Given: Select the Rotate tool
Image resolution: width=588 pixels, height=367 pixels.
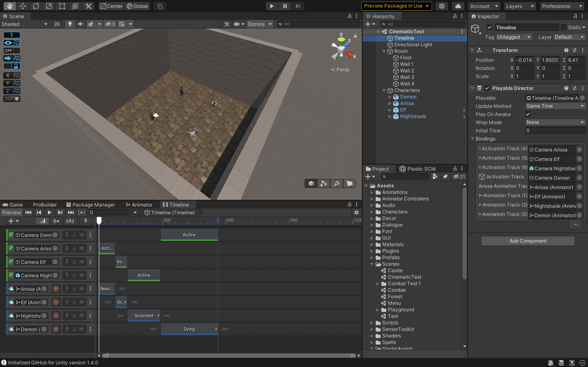Looking at the screenshot, I should [36, 6].
